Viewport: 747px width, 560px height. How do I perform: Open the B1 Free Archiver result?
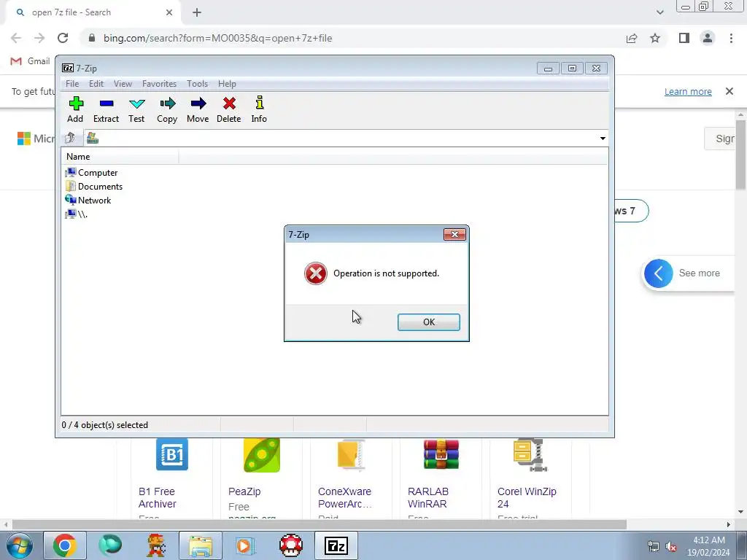click(158, 497)
